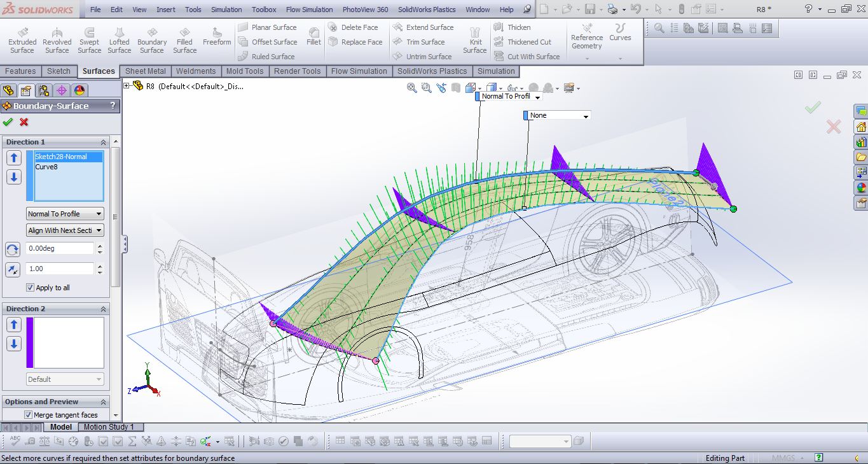The width and height of the screenshot is (868, 464).
Task: Click the Extend Surface command
Action: point(423,27)
